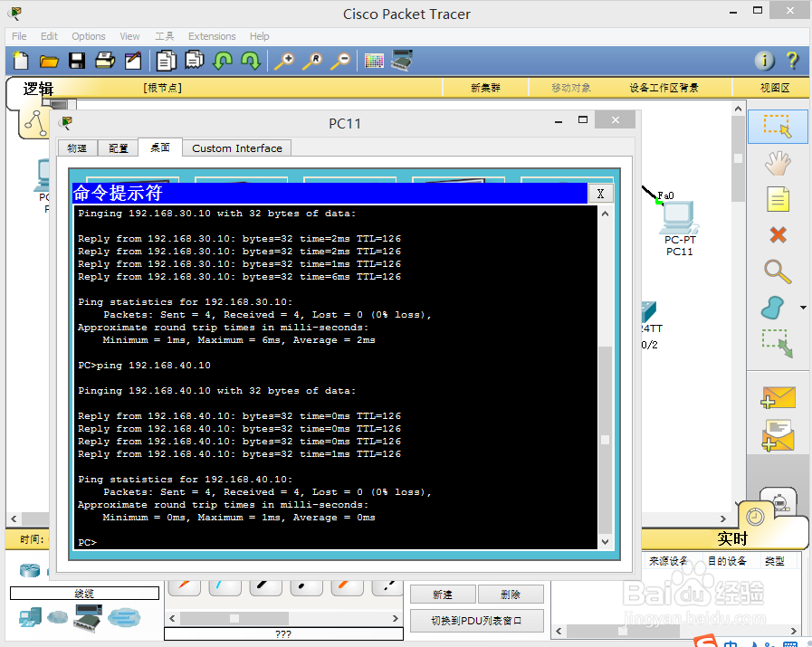Click the workspace horizontal scroll left arrow
Viewport: 812px width, 647px height.
pos(14,519)
